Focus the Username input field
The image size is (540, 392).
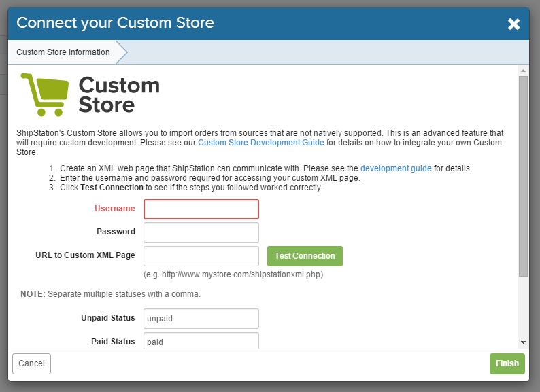(201, 209)
